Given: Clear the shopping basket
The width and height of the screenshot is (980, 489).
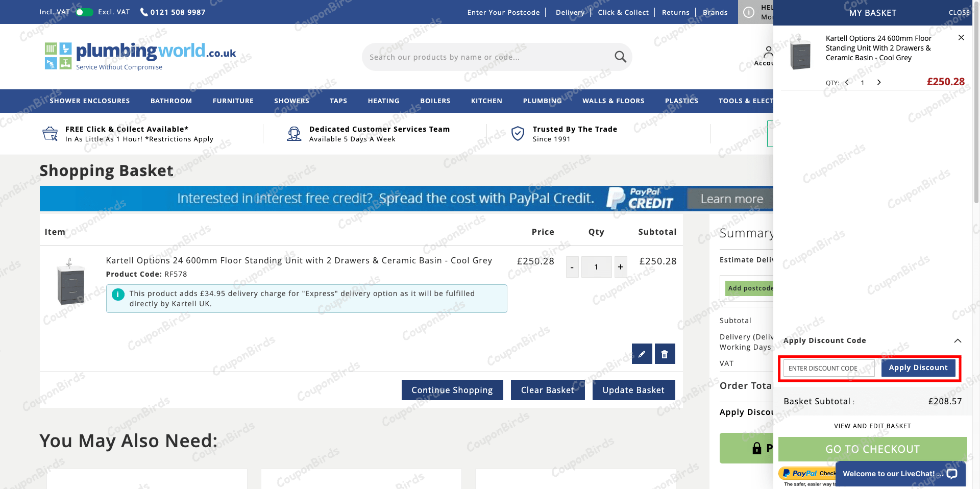Looking at the screenshot, I should click(547, 389).
